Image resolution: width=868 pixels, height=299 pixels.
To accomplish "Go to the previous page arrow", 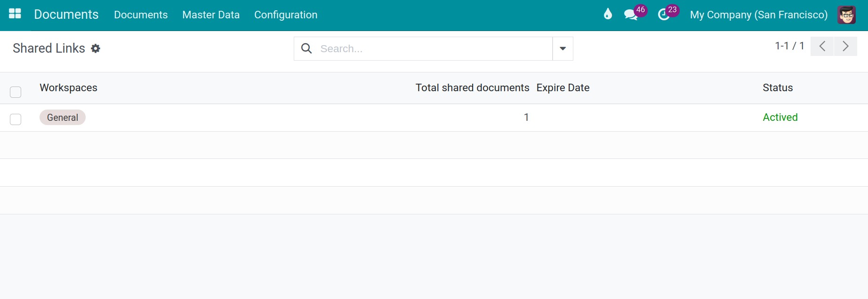I will click(822, 46).
